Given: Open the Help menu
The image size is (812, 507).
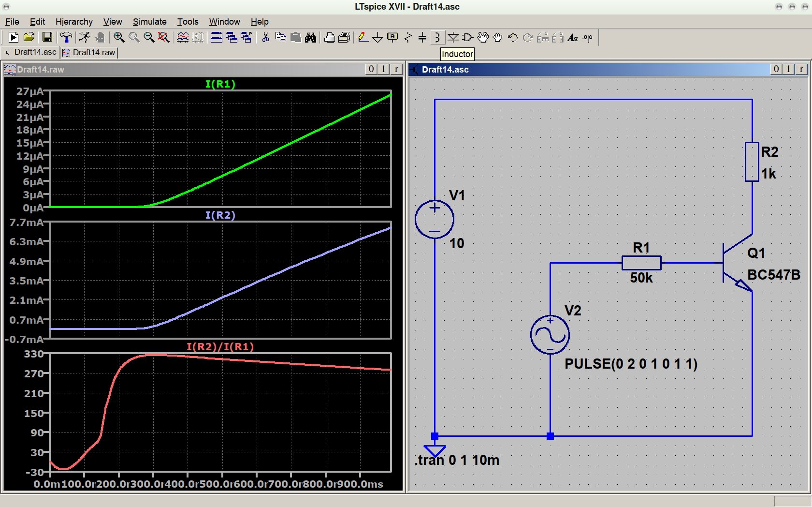Looking at the screenshot, I should click(260, 22).
